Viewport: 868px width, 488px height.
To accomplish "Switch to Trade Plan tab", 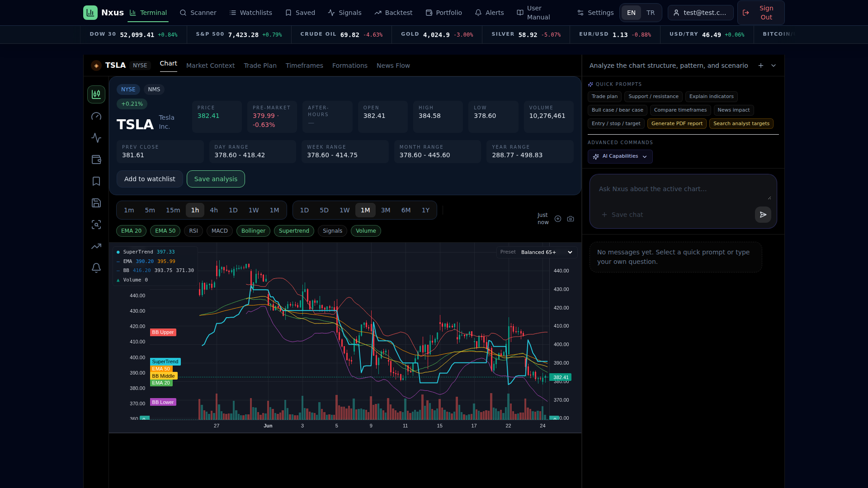I will (x=260, y=66).
